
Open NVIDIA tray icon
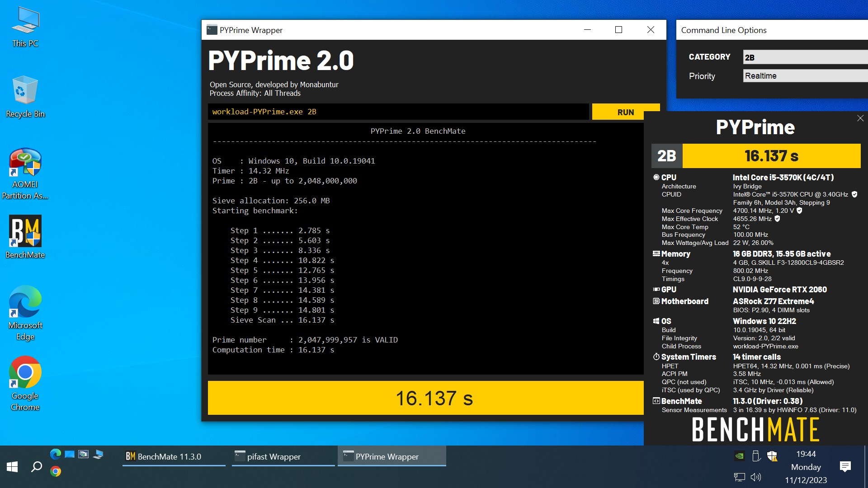coord(740,456)
